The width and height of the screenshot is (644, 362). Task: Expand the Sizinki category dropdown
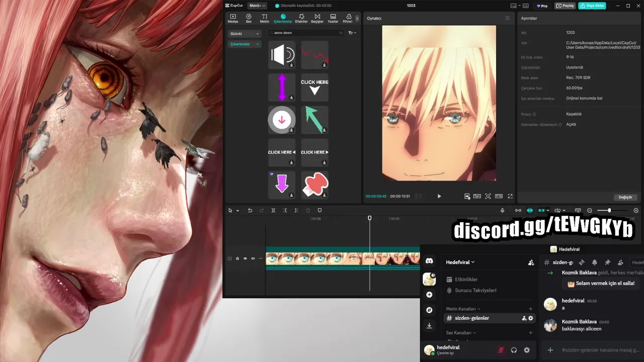[245, 34]
